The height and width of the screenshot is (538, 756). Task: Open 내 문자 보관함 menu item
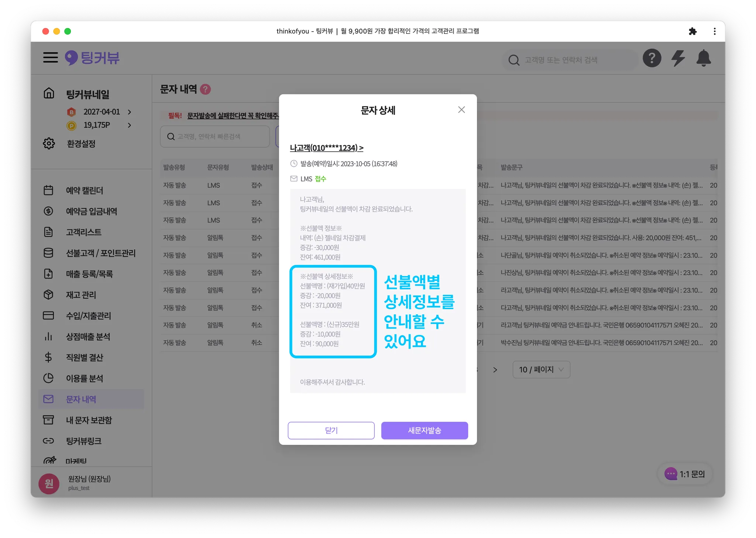tap(89, 420)
